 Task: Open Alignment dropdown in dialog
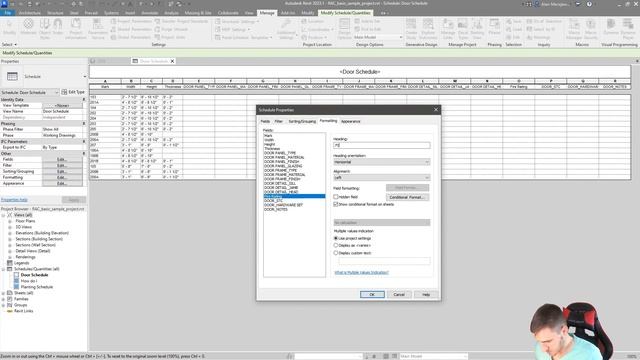tap(382, 178)
